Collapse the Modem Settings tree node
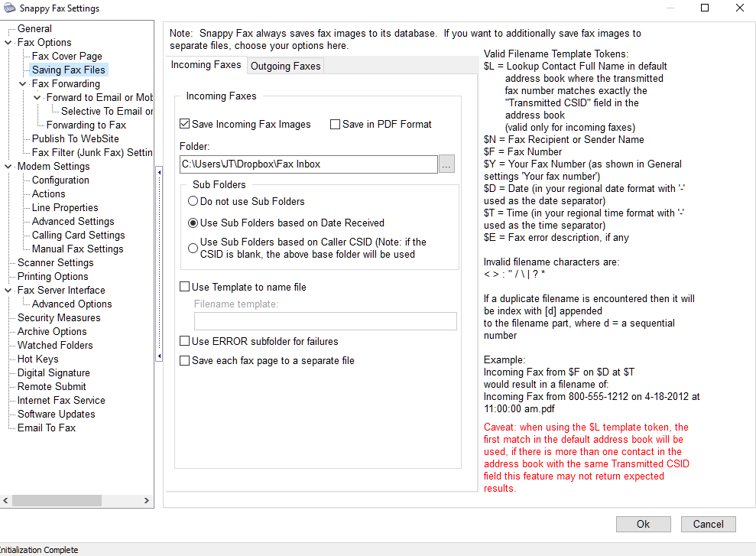Viewport: 756px width, 556px height. [9, 167]
